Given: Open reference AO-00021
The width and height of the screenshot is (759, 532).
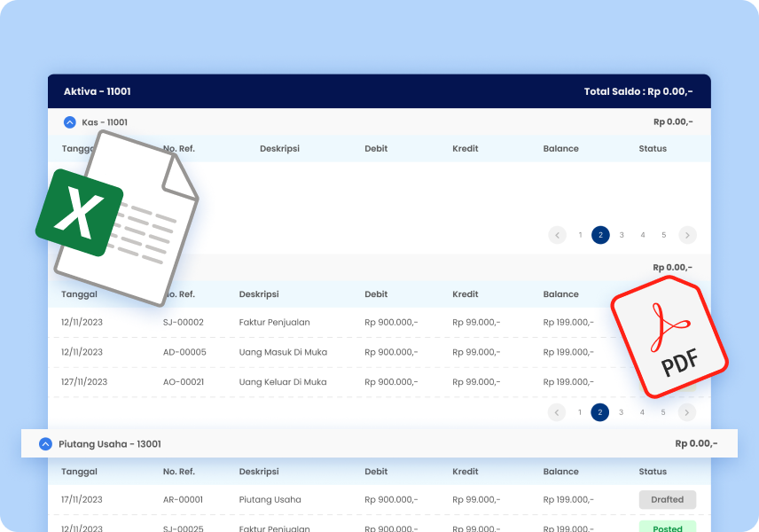Looking at the screenshot, I should click(184, 382).
